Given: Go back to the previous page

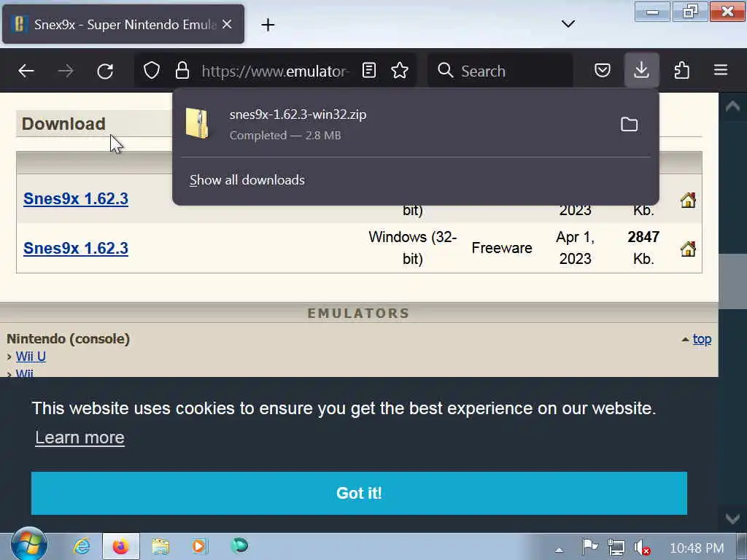Looking at the screenshot, I should point(26,71).
